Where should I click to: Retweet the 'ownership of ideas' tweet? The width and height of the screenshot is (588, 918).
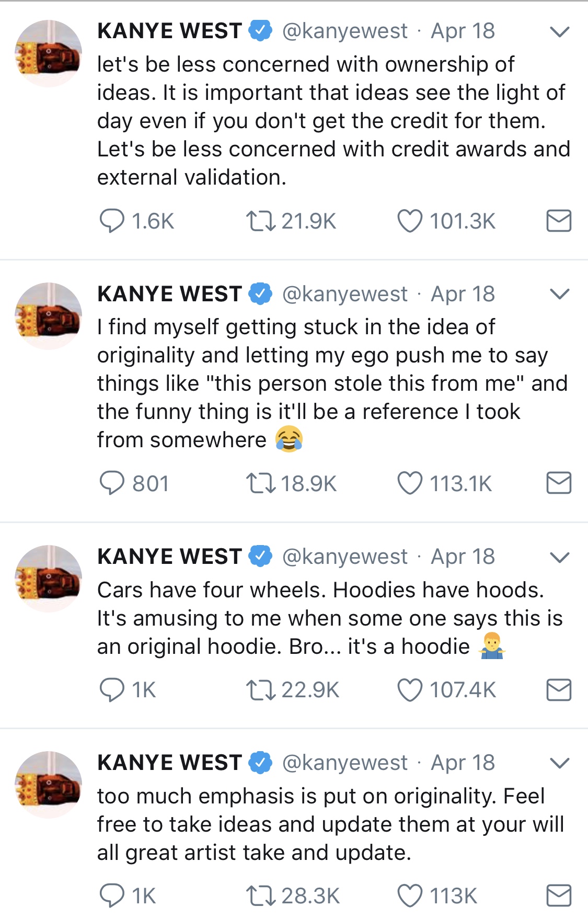tap(261, 221)
